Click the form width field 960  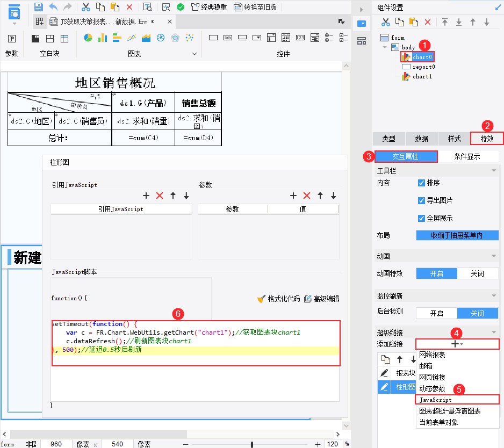tap(56, 444)
